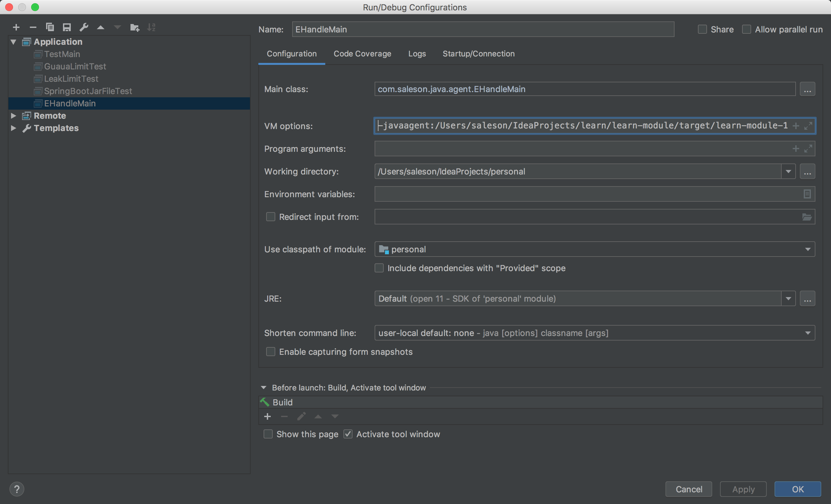Click inside the VM options text
The height and width of the screenshot is (504, 831).
tap(583, 126)
